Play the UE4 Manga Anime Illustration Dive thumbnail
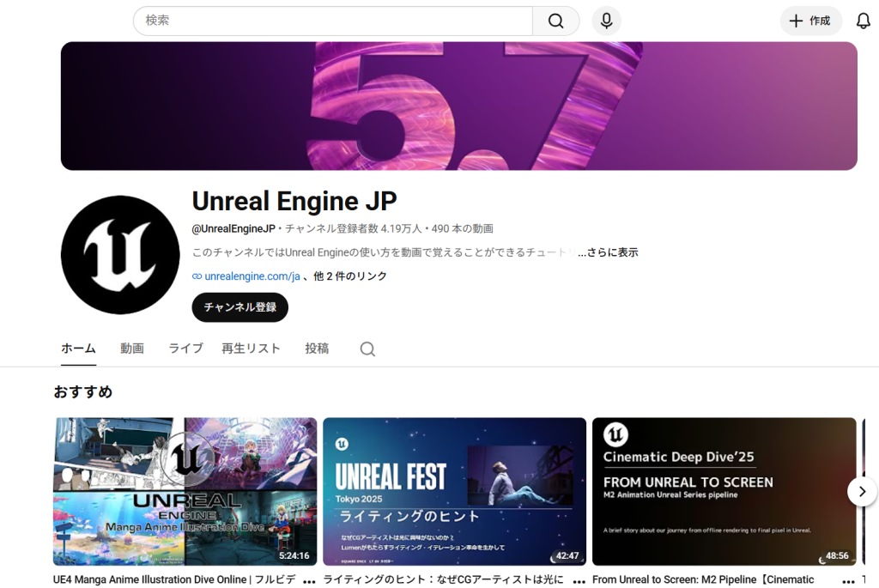This screenshot has height=588, width=879. click(x=185, y=491)
